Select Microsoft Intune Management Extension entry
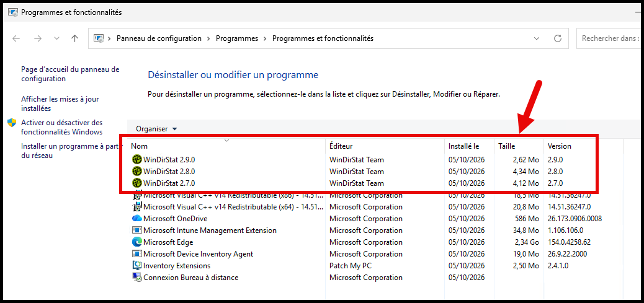 point(210,231)
